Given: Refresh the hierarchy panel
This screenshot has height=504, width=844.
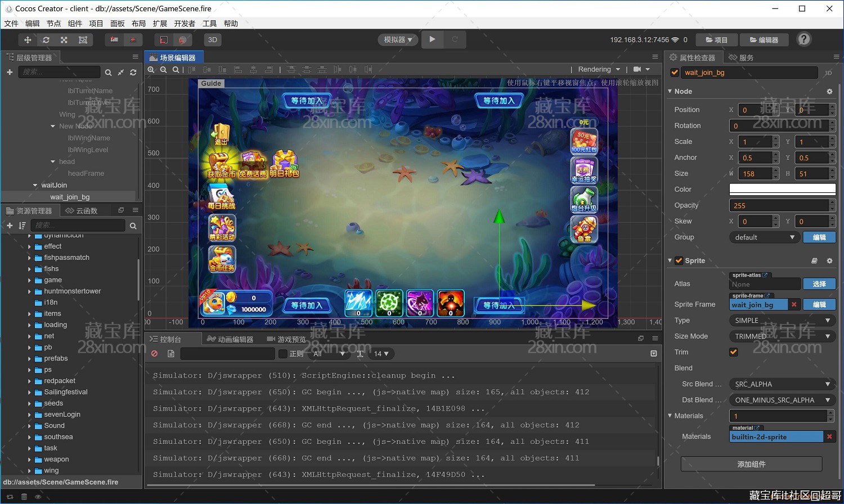Looking at the screenshot, I should pyautogui.click(x=133, y=73).
